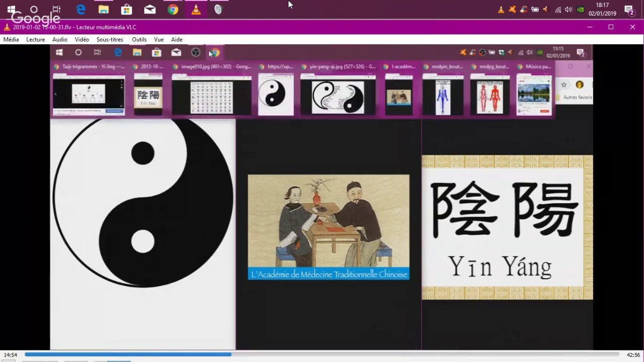644x362 pixels.
Task: Maximize the VLC player window
Action: [611, 27]
